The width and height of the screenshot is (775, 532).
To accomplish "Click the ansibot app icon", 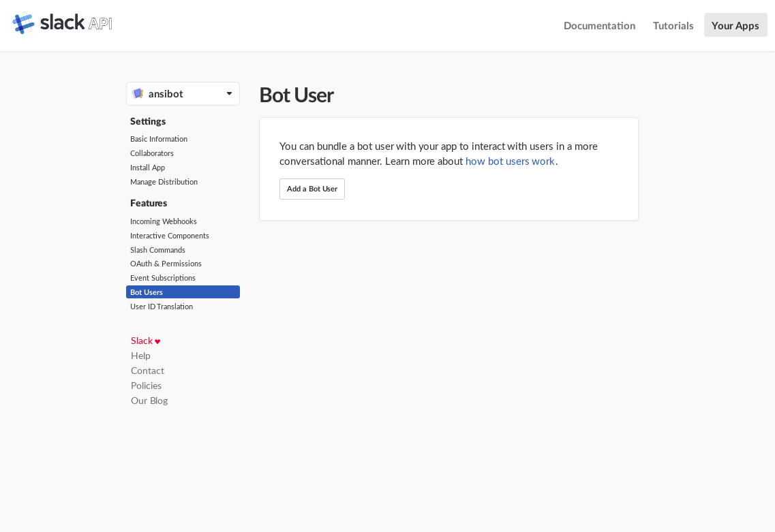I will [138, 93].
